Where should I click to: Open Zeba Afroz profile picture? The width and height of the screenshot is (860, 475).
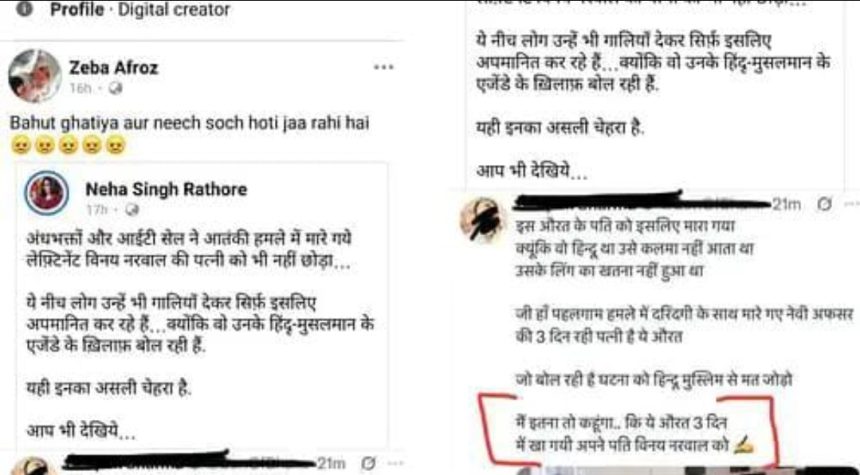coord(34,76)
